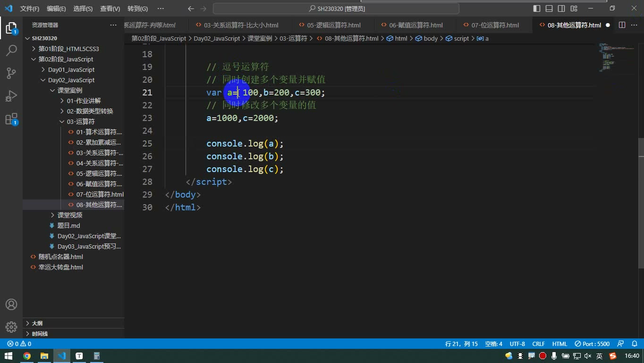
Task: Change the UTF-8 encoding in status bar
Action: coord(517,344)
